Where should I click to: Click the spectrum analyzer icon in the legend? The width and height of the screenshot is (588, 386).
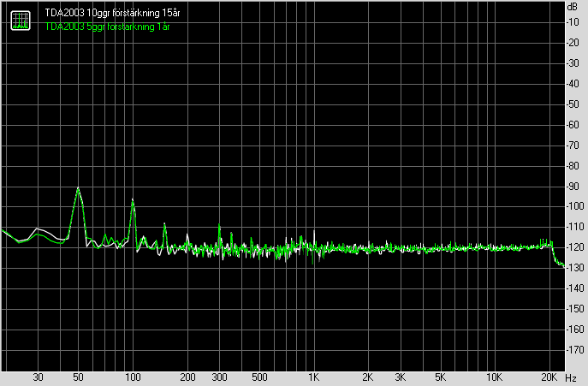(x=21, y=21)
